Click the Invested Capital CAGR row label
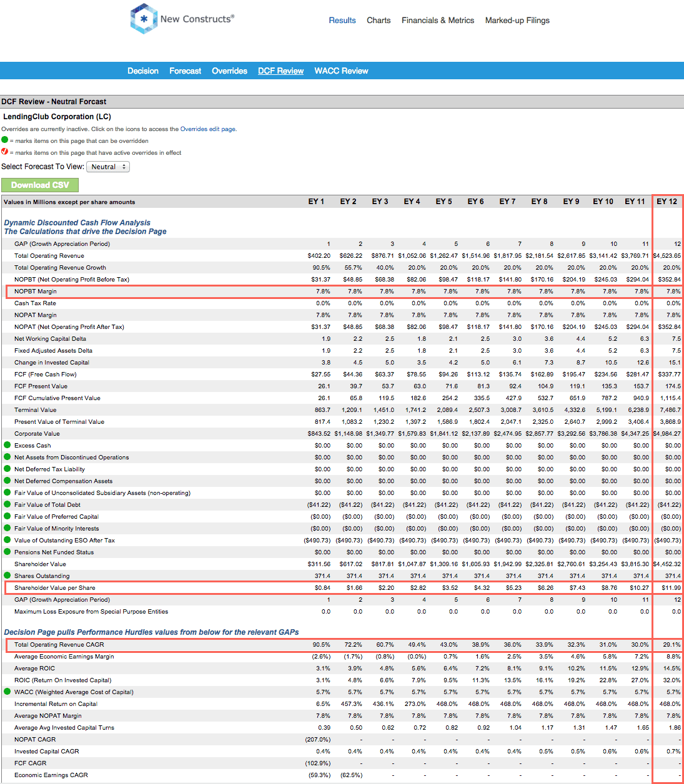The width and height of the screenshot is (684, 784). (47, 752)
